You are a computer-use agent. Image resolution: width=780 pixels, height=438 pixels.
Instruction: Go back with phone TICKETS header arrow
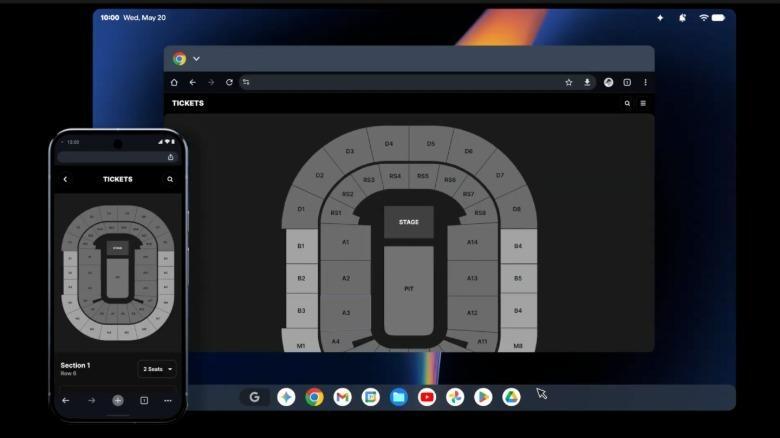65,179
